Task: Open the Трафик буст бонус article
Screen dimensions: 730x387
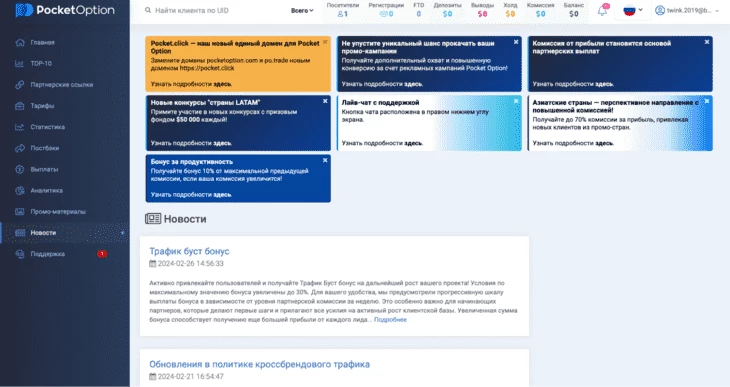Action: click(x=189, y=251)
